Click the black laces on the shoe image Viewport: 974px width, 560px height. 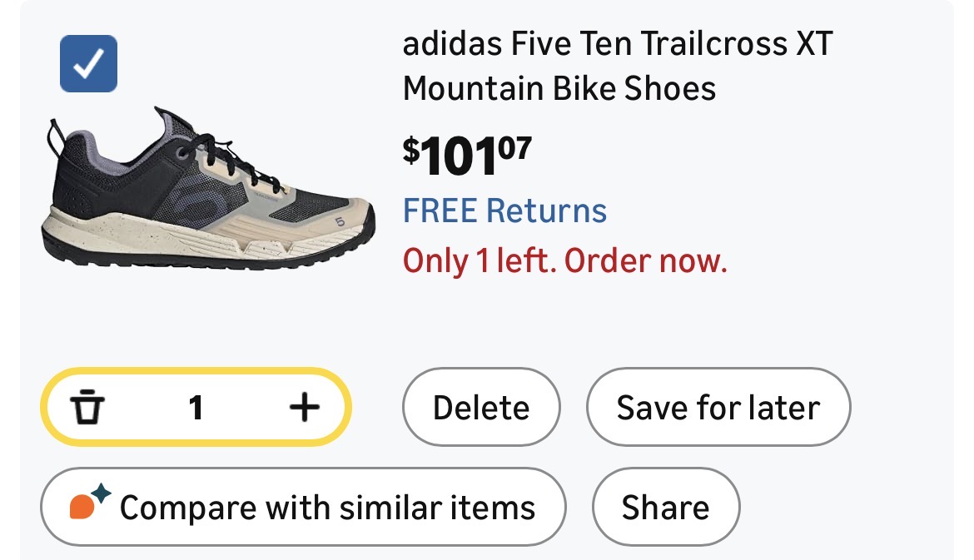(223, 154)
